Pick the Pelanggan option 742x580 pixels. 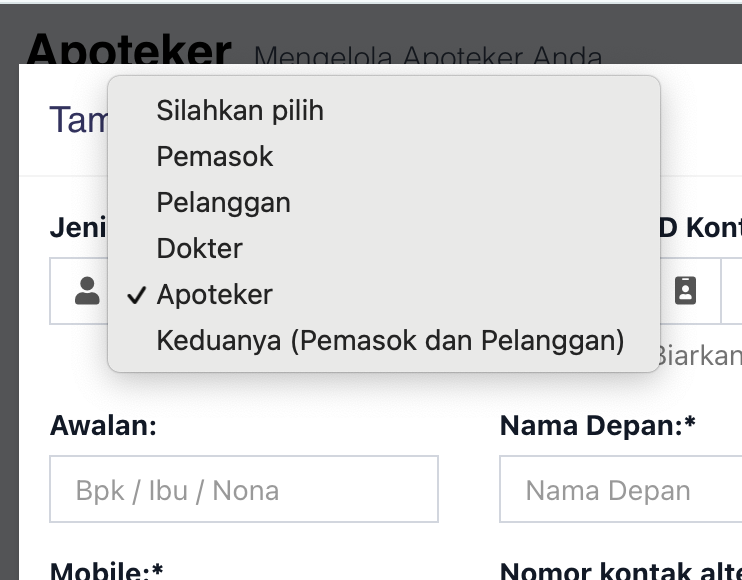223,202
